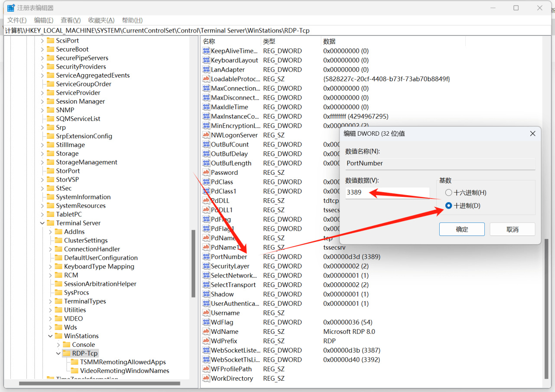Click the Terminal Server folder icon
The height and width of the screenshot is (392, 555).
point(50,223)
